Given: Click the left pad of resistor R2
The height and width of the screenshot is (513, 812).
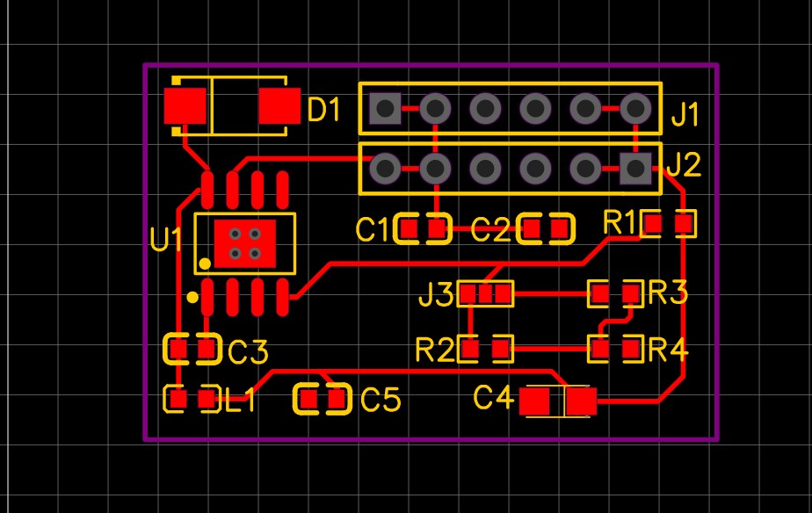Looking at the screenshot, I should (x=470, y=349).
